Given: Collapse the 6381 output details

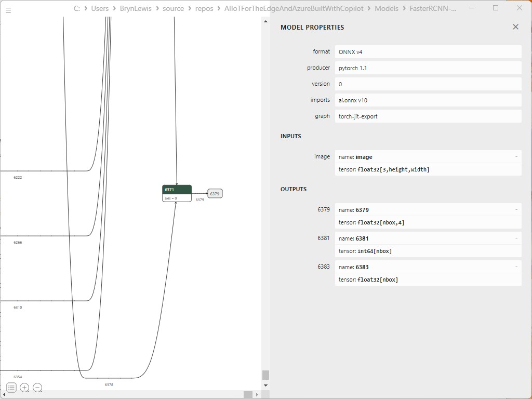Looking at the screenshot, I should 516,238.
